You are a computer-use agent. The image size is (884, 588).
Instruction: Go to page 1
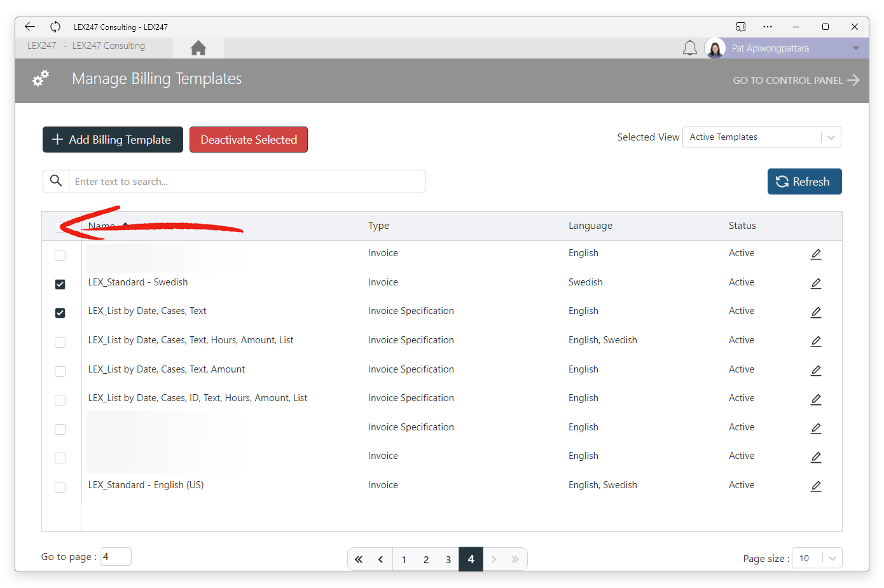coord(404,559)
